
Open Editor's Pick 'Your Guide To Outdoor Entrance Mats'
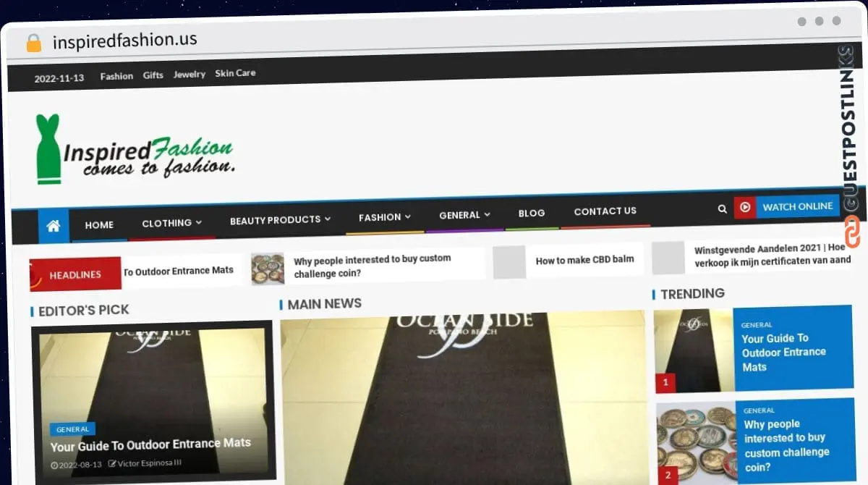pos(150,444)
